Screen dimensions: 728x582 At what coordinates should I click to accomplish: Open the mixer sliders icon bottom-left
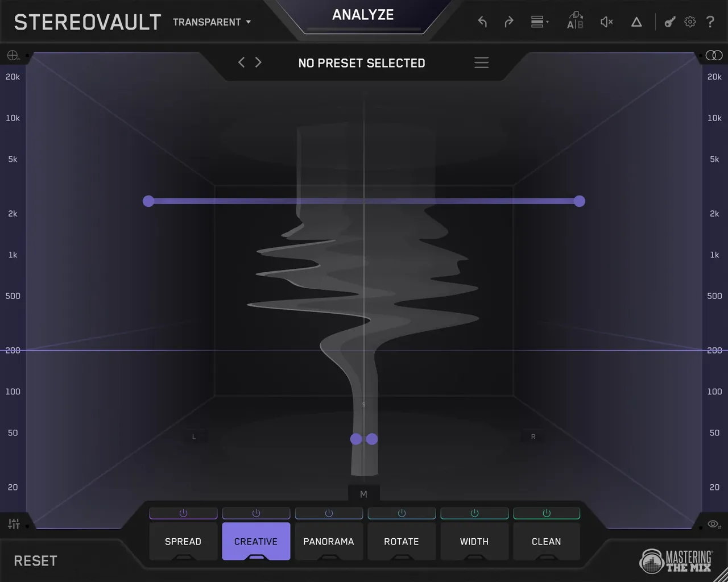pyautogui.click(x=14, y=524)
